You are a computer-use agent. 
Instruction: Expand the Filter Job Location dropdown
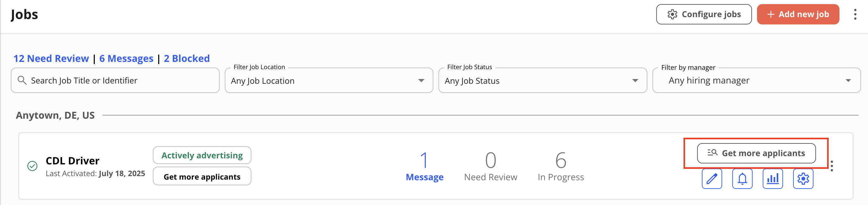(328, 80)
